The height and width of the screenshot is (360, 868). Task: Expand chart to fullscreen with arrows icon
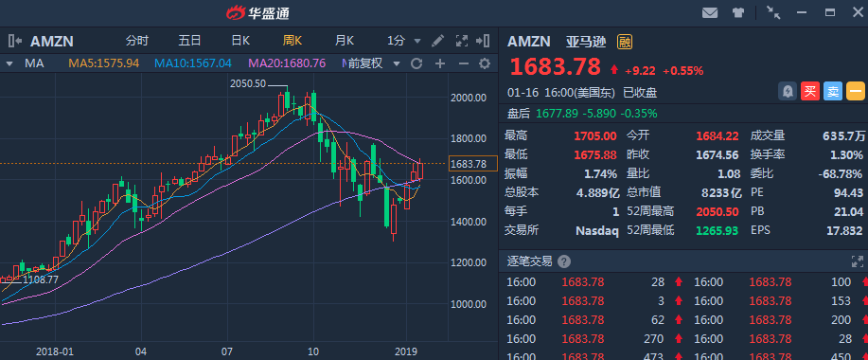461,41
